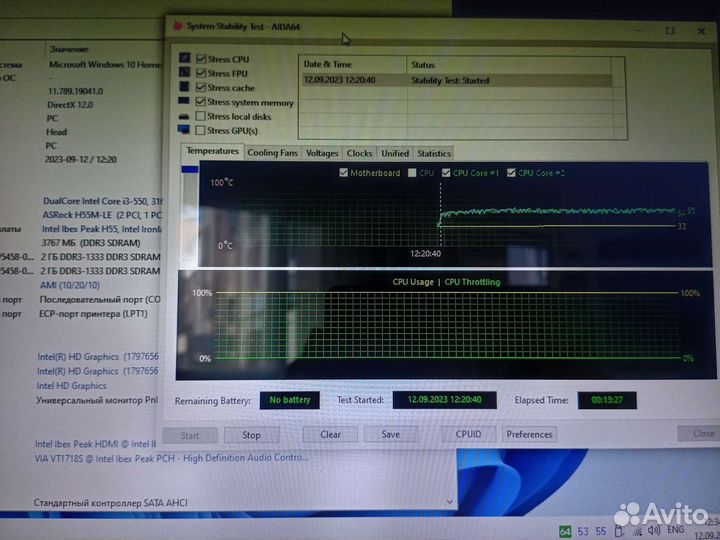Click the tray temperature reading 55
The width and height of the screenshot is (720, 540).
(601, 532)
